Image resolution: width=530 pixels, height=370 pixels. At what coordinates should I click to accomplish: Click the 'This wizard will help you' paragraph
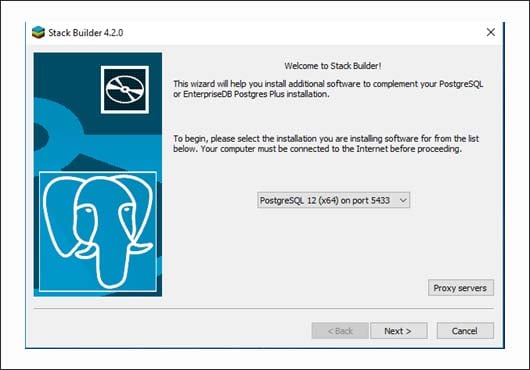[328, 89]
